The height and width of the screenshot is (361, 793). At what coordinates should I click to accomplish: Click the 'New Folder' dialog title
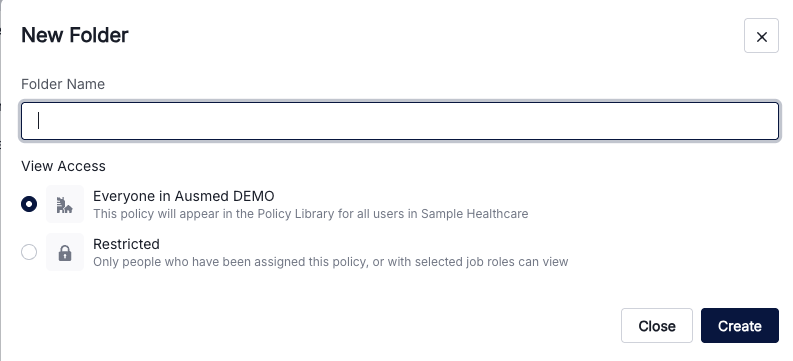tap(74, 35)
